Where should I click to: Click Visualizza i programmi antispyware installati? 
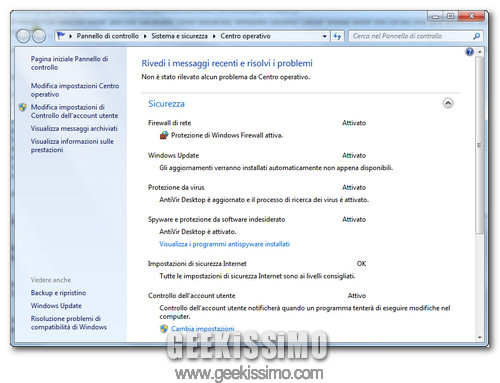point(224,244)
